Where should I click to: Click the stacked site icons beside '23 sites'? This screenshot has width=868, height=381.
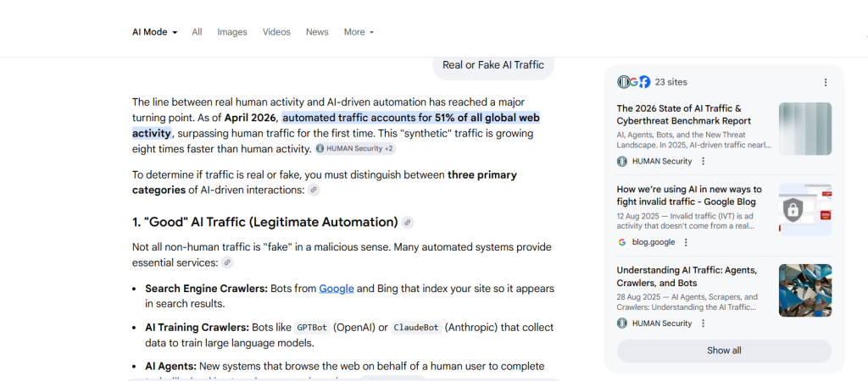tap(633, 82)
